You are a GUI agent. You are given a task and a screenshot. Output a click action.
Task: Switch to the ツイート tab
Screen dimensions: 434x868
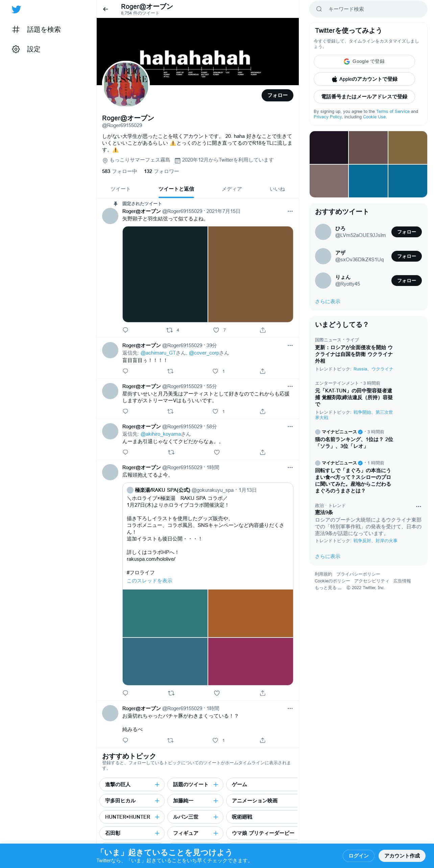coord(120,189)
